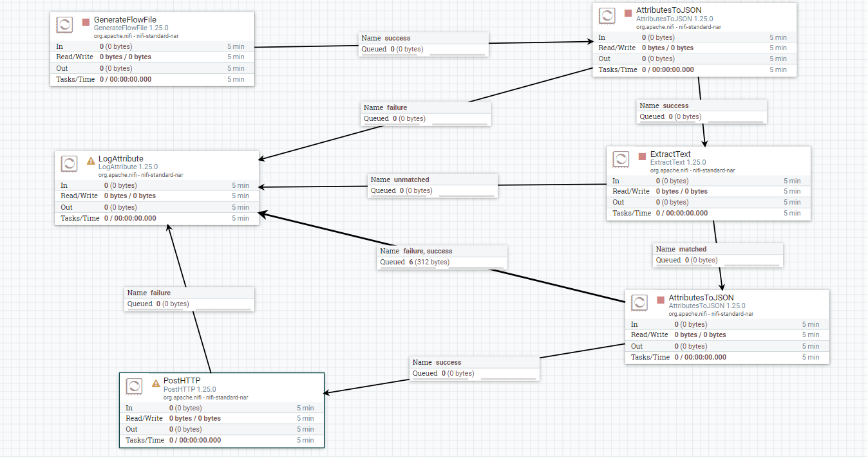The height and width of the screenshot is (458, 868).
Task: Click the PostHTTP warning triangle icon
Action: (x=156, y=383)
